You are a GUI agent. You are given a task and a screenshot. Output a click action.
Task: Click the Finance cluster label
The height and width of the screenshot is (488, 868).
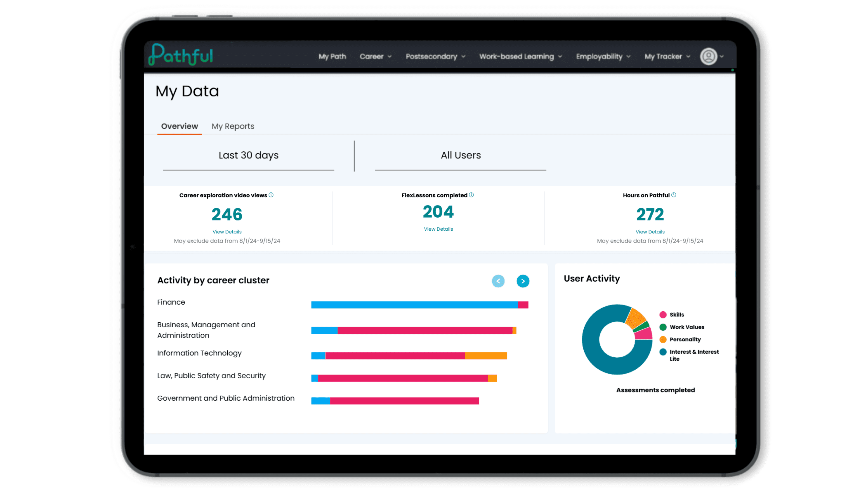(171, 302)
